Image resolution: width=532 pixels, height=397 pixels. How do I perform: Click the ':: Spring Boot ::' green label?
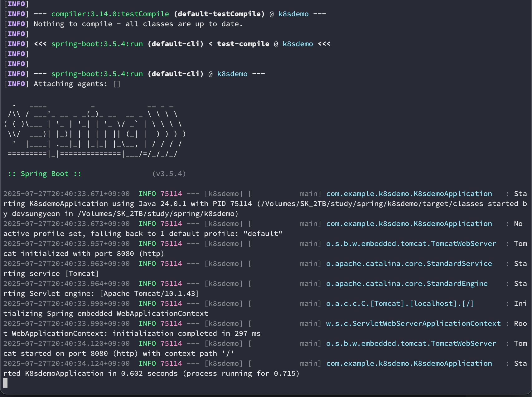(x=45, y=174)
